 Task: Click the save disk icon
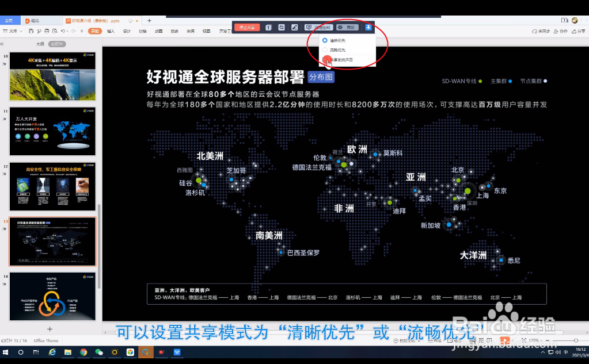point(31,31)
